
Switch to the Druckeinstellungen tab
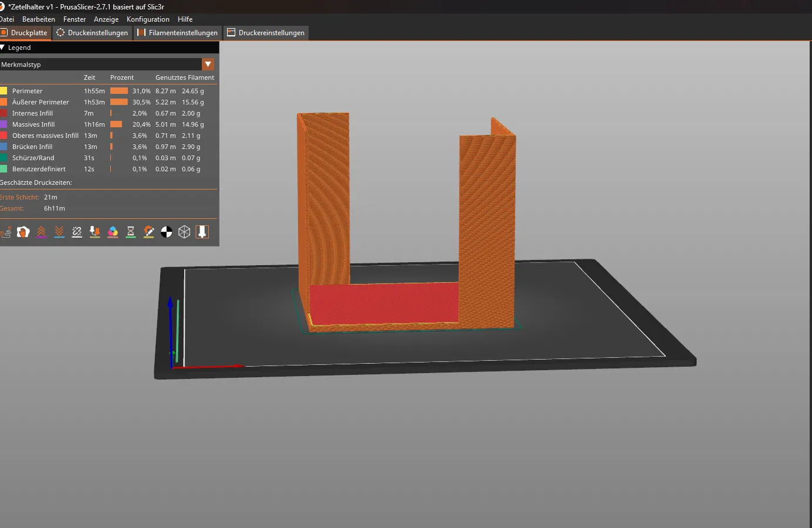93,33
